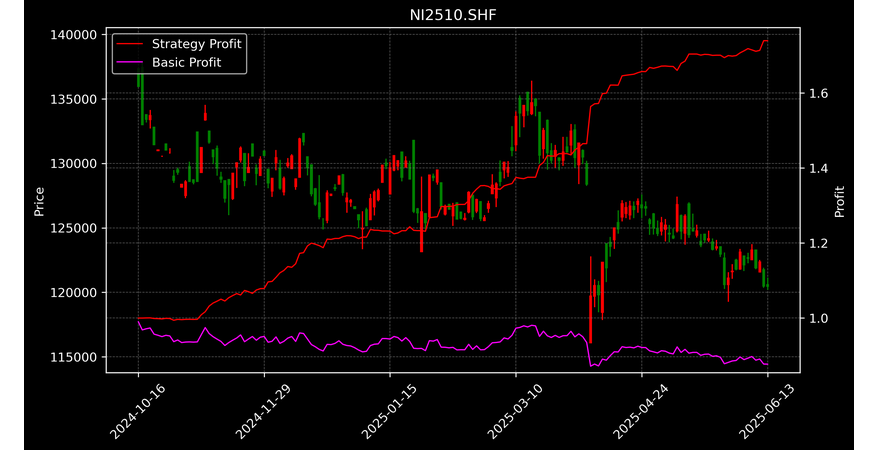Image resolution: width=878 pixels, height=450 pixels.
Task: Click the red Strategy Profit legend line
Action: (x=130, y=44)
